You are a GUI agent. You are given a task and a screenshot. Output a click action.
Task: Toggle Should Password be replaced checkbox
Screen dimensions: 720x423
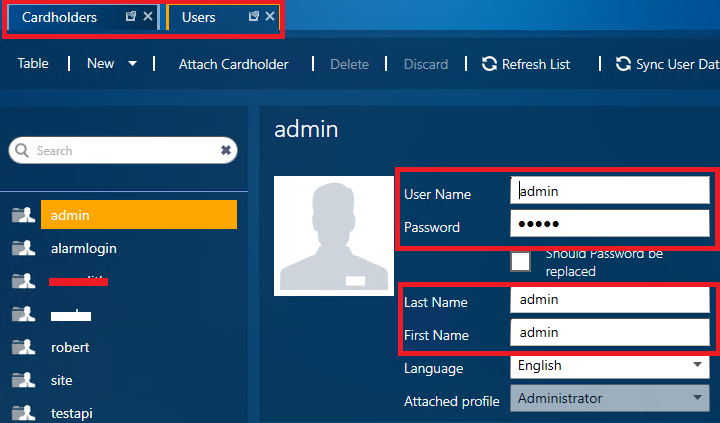[520, 262]
